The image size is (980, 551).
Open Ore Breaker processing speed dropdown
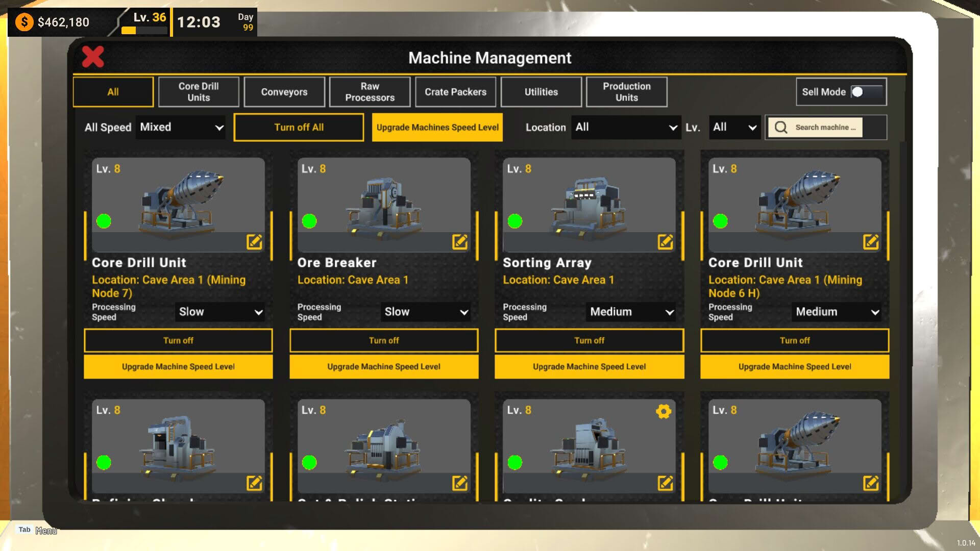[x=426, y=312]
